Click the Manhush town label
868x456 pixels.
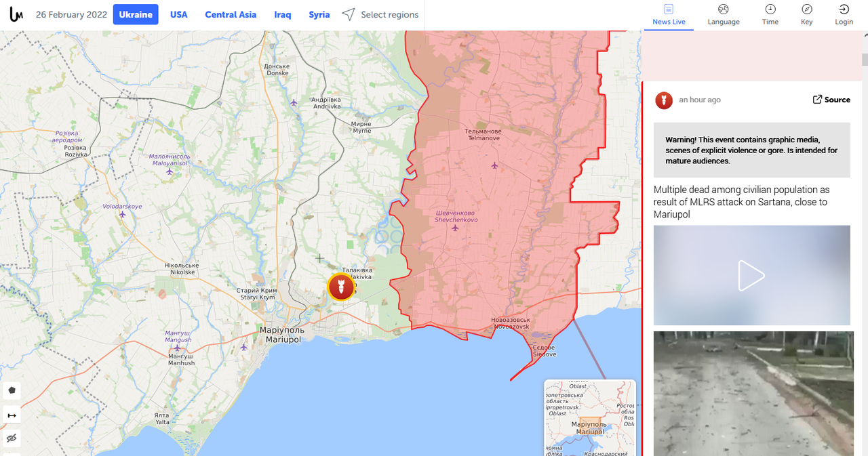tap(181, 360)
